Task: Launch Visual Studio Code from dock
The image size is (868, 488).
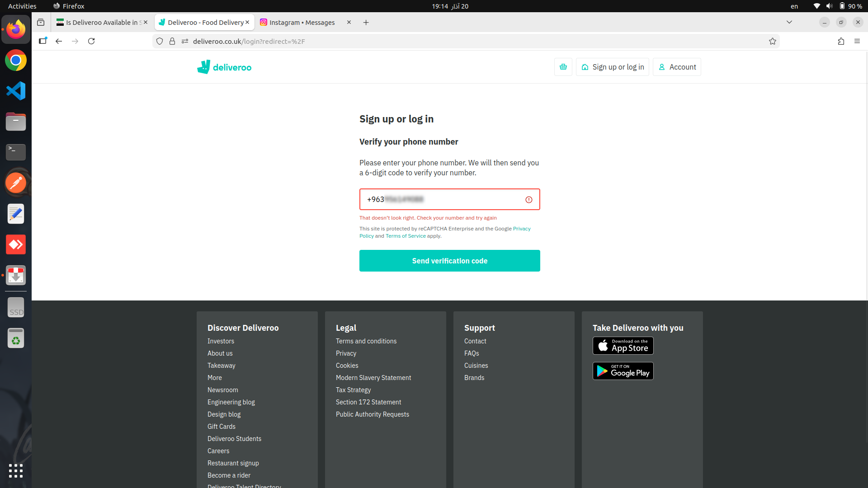Action: [16, 91]
